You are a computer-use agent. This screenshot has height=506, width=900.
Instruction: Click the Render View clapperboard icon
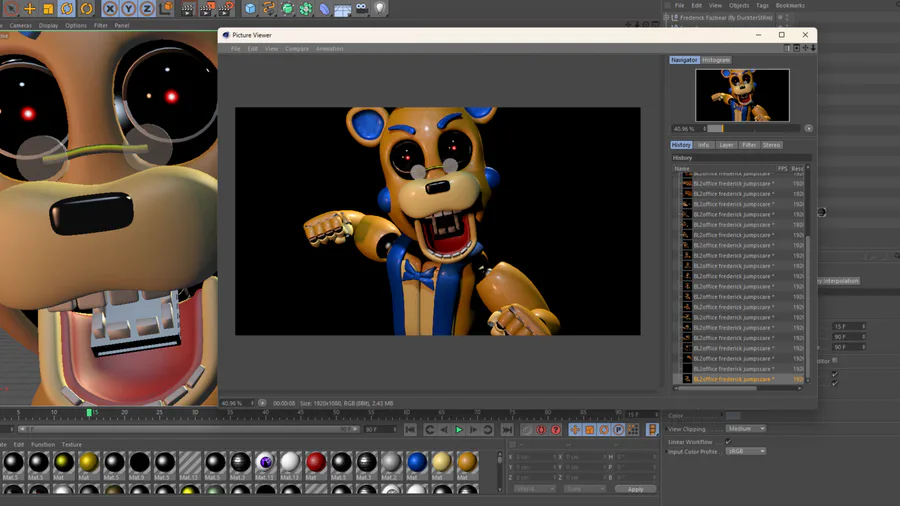(188, 9)
